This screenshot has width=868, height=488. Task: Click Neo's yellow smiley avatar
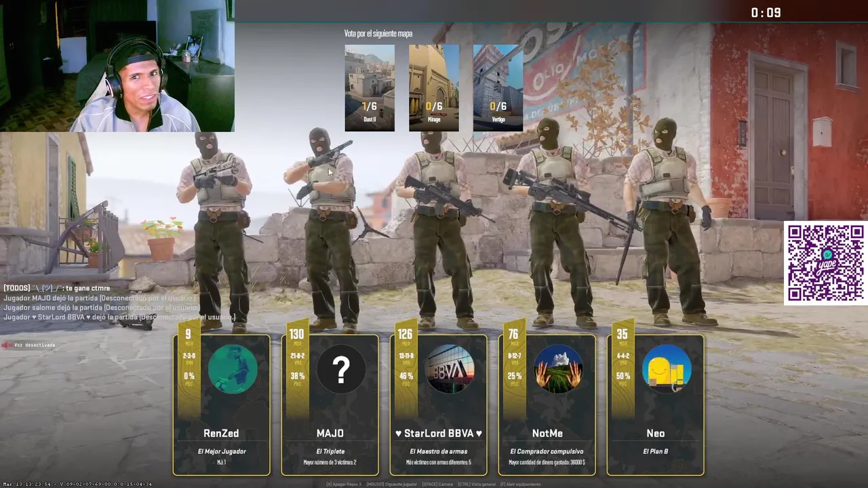(x=667, y=369)
